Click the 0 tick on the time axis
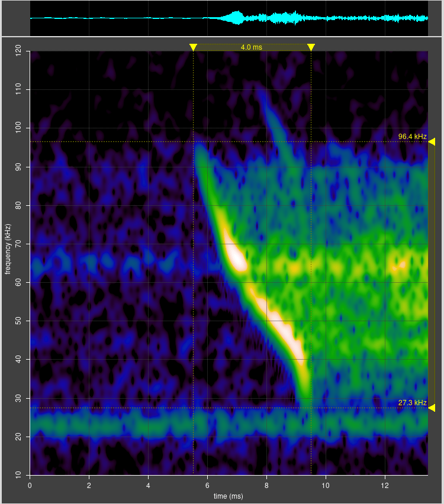444x504 pixels. (30, 485)
